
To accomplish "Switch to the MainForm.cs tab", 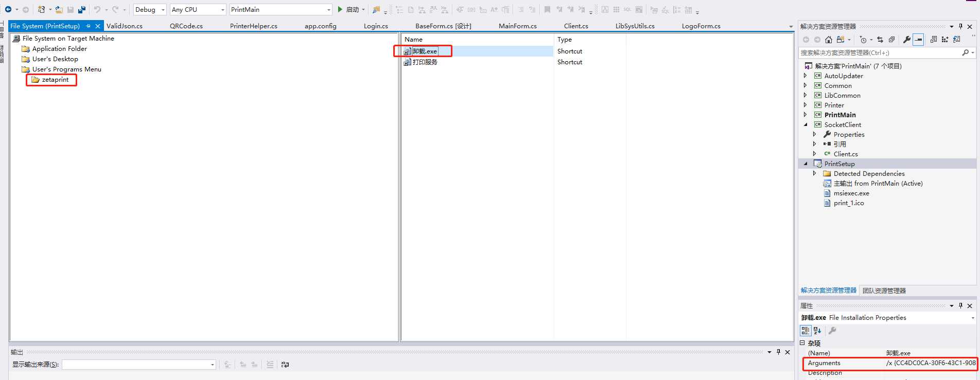I will 518,26.
